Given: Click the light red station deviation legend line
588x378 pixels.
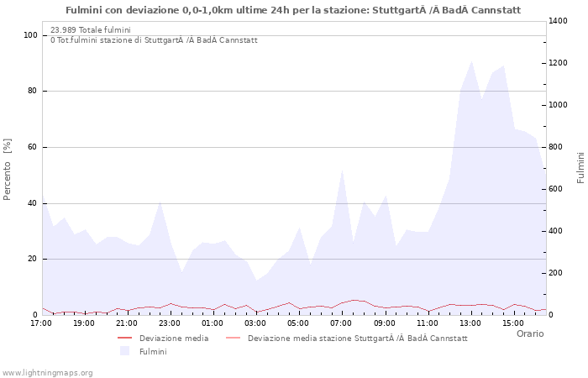Looking at the screenshot, I should (234, 338).
